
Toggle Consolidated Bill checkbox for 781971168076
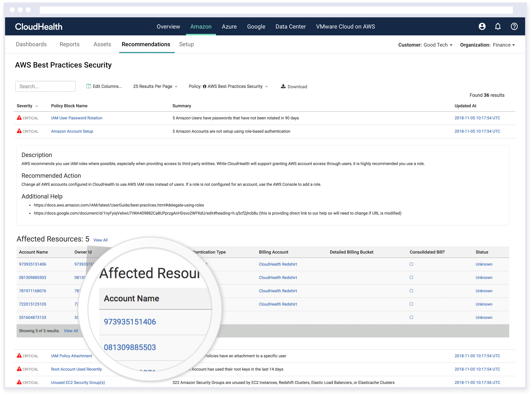click(x=411, y=291)
